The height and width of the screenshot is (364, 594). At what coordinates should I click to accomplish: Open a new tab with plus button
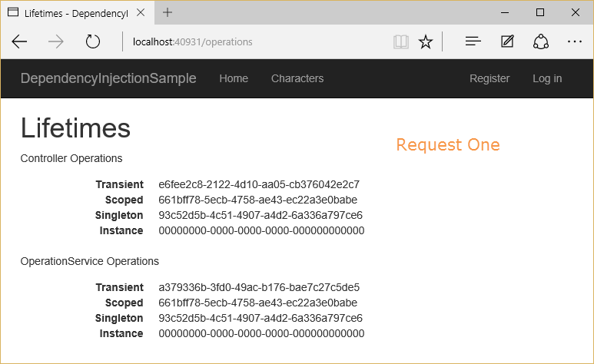point(168,12)
